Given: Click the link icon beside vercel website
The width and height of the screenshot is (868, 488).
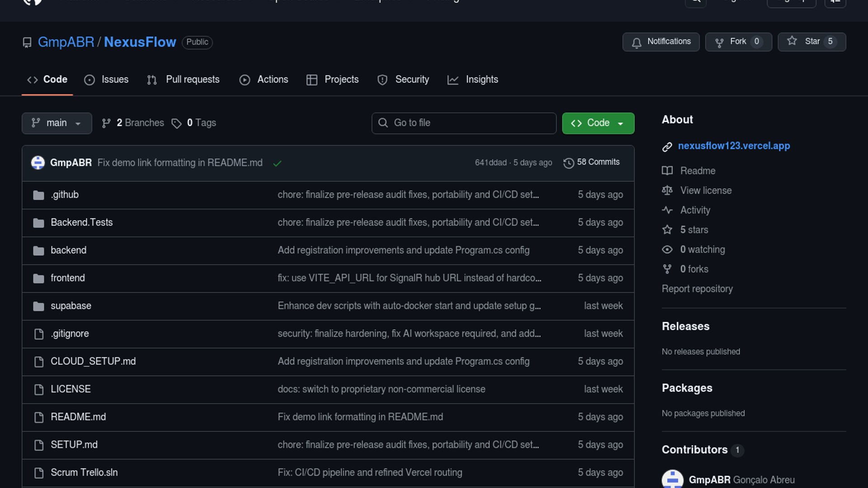Looking at the screenshot, I should tap(667, 146).
